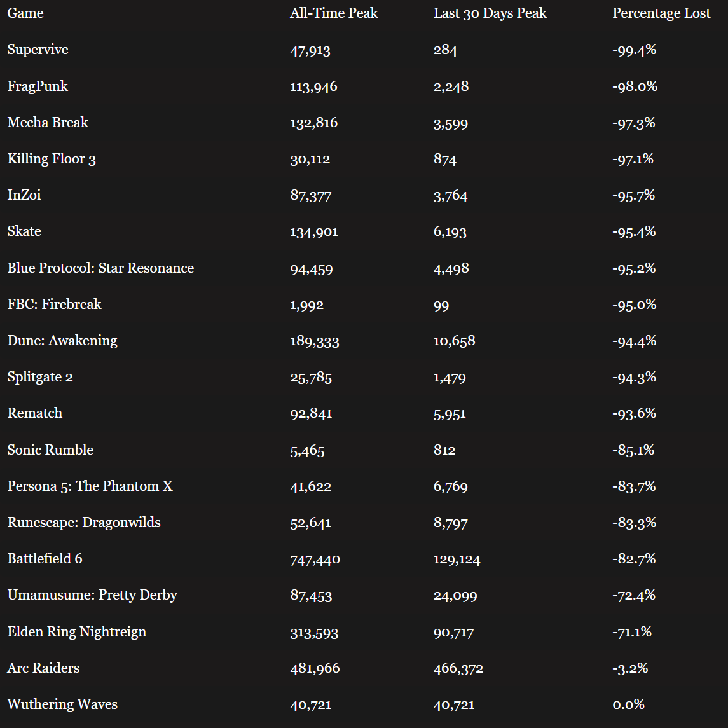Select the Supervive game name

[x=38, y=50]
